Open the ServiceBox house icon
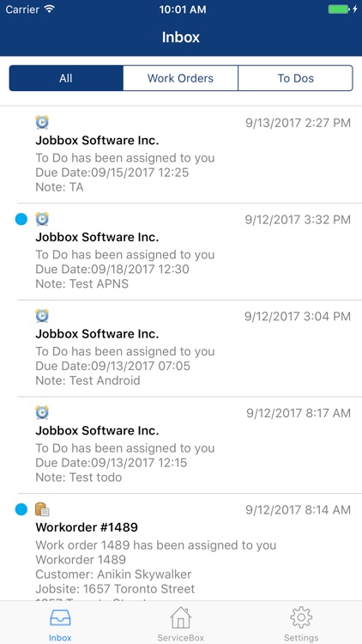 (x=181, y=617)
